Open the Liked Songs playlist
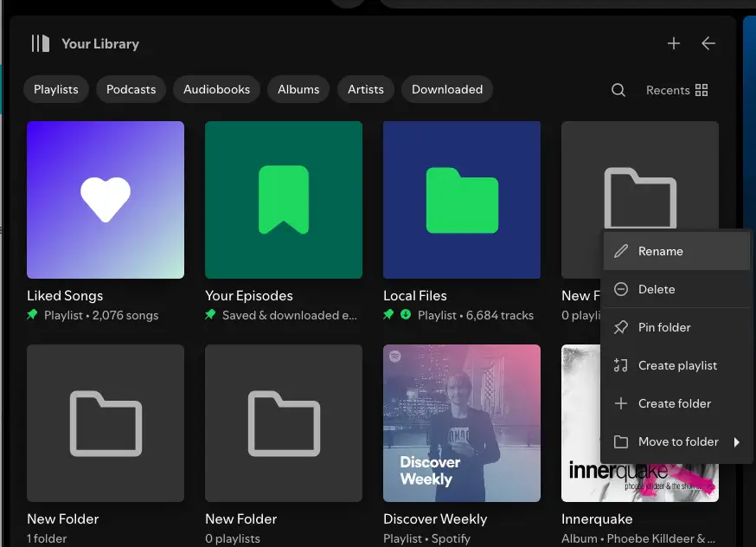This screenshot has width=756, height=547. pos(106,200)
